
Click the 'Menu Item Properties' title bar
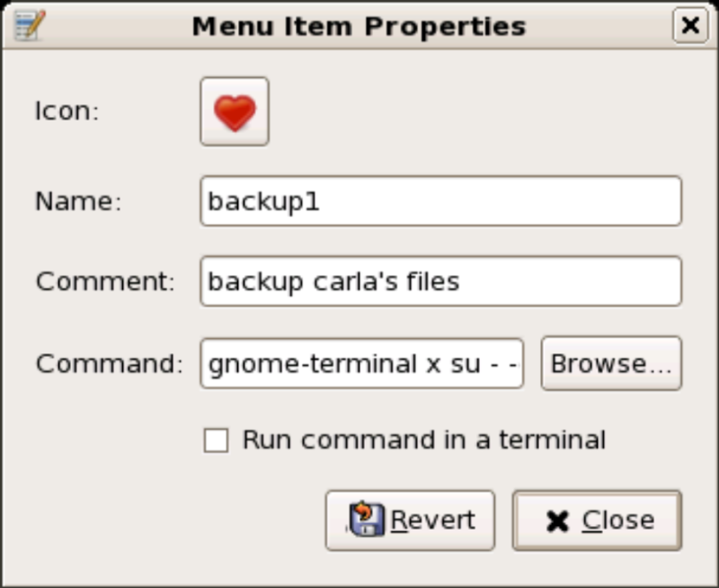click(x=359, y=26)
